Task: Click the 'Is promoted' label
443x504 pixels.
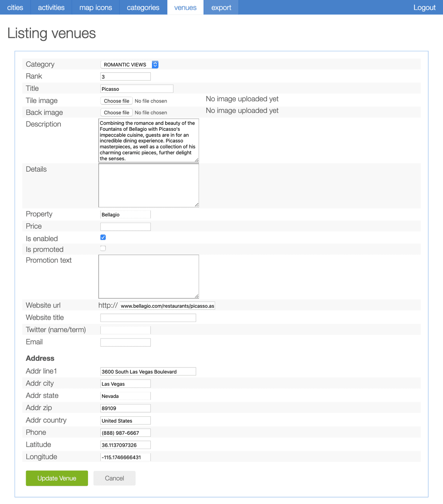Action: (x=45, y=250)
